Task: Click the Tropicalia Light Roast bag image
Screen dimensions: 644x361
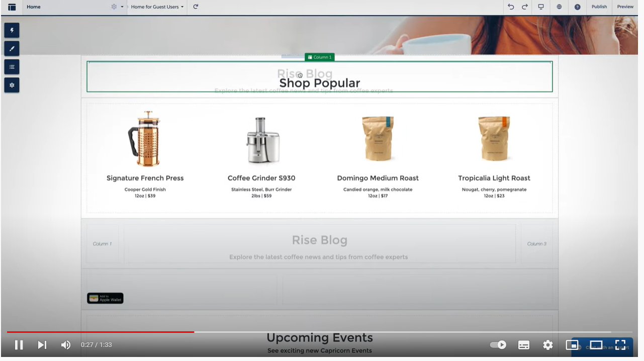Action: click(494, 139)
